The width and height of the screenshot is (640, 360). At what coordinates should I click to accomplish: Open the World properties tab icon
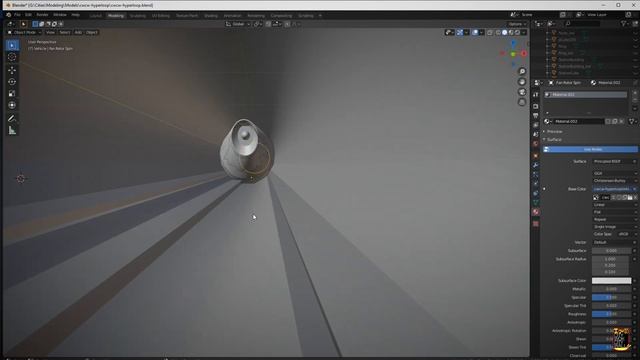coord(536,144)
